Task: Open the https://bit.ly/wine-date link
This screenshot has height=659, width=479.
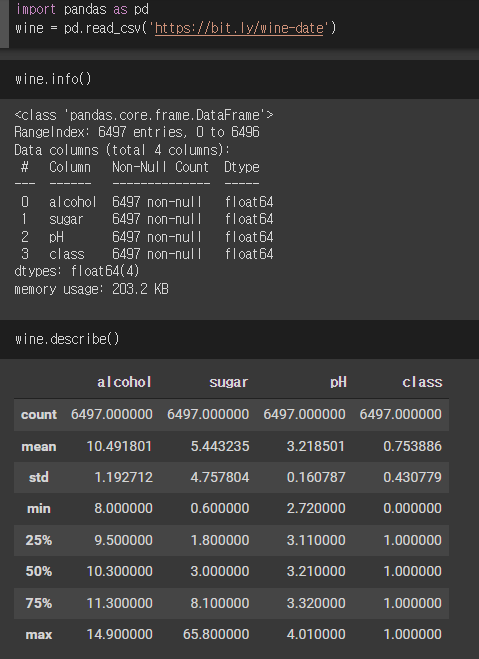Action: 239,28
